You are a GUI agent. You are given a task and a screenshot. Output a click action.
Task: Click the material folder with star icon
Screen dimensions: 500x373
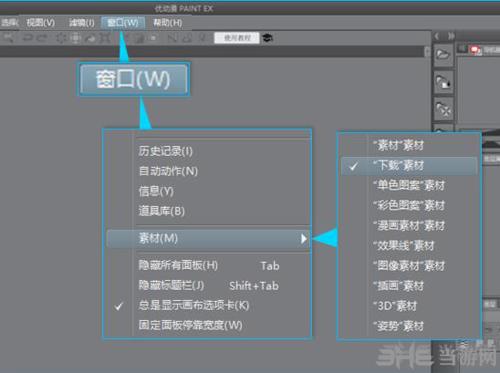point(443,109)
